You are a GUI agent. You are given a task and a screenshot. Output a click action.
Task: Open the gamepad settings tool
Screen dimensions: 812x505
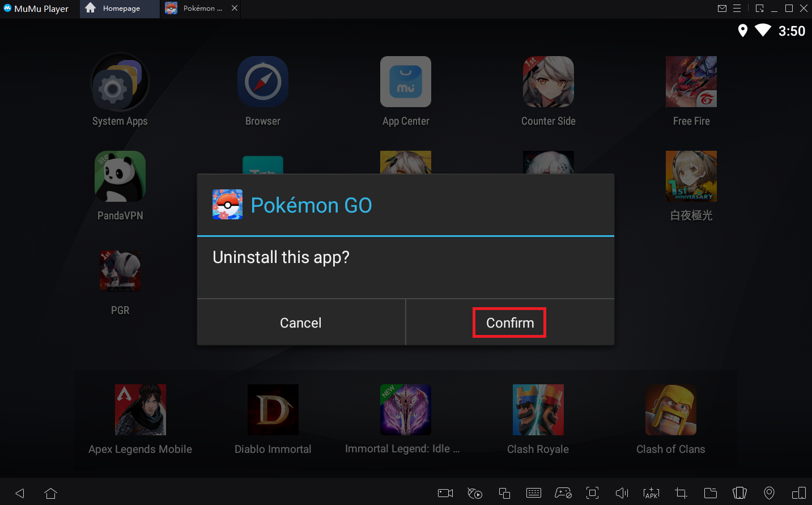(x=563, y=493)
